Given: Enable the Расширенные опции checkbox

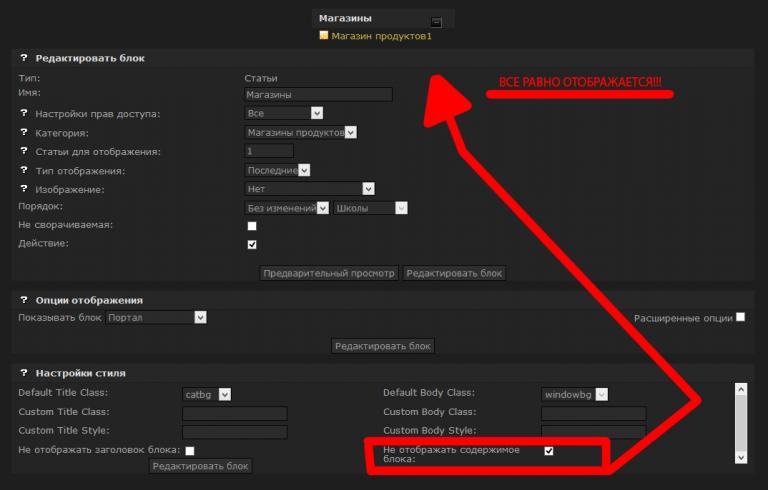Looking at the screenshot, I should pos(741,318).
